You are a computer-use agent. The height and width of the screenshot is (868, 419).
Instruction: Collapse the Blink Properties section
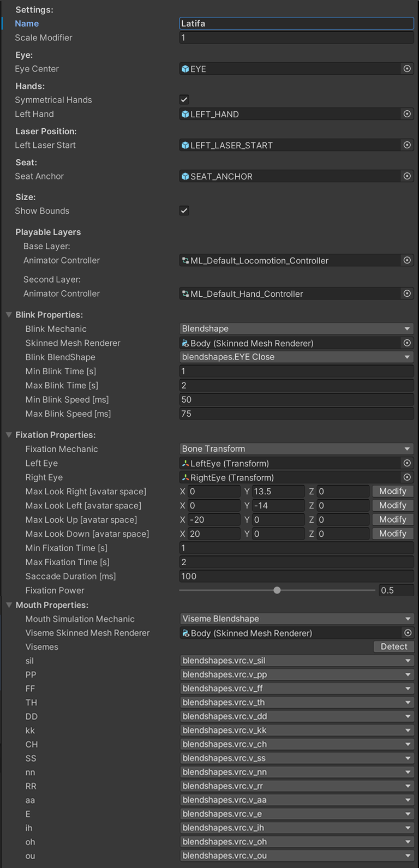coord(9,315)
